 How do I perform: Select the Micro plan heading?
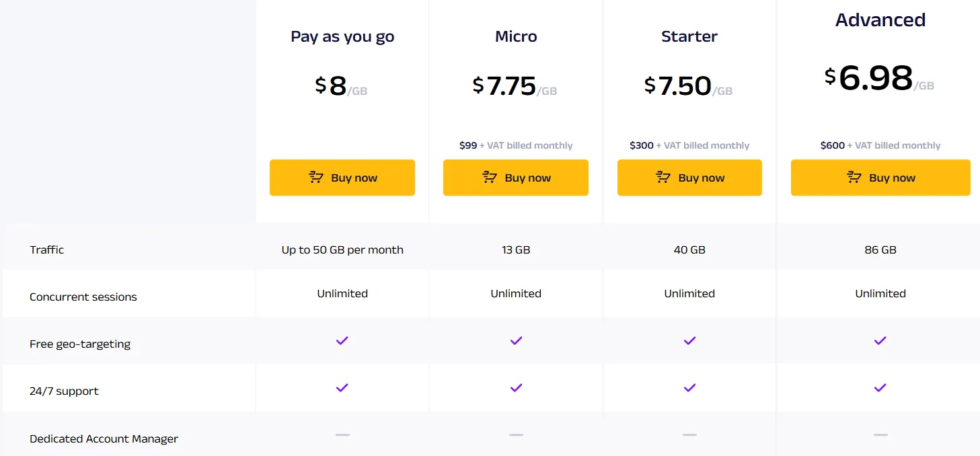(x=516, y=36)
